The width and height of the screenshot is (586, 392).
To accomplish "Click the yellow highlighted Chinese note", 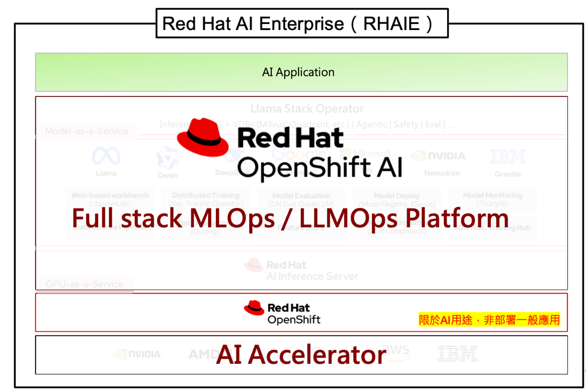I will coord(489,320).
